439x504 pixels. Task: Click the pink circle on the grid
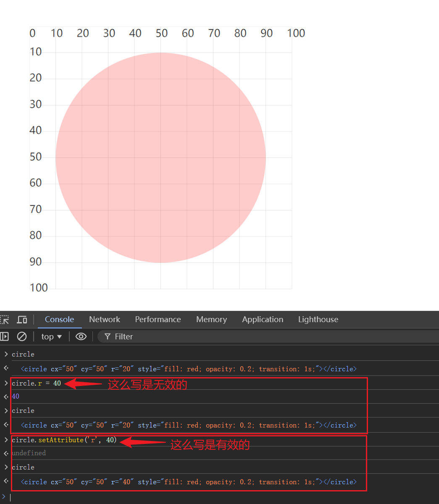coord(160,157)
